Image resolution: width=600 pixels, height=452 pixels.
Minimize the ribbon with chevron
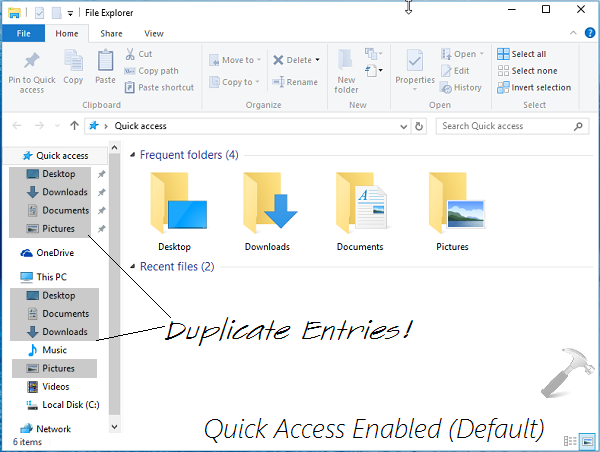(x=573, y=33)
